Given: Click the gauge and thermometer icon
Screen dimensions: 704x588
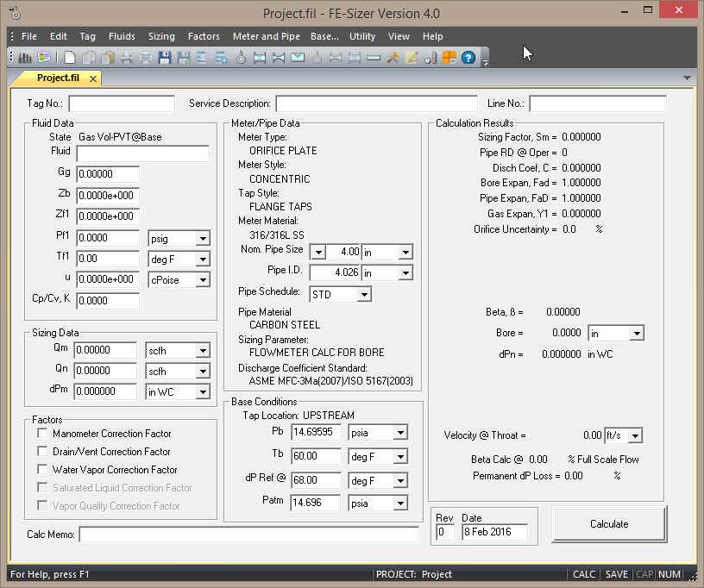Looking at the screenshot, I should pos(431,58).
